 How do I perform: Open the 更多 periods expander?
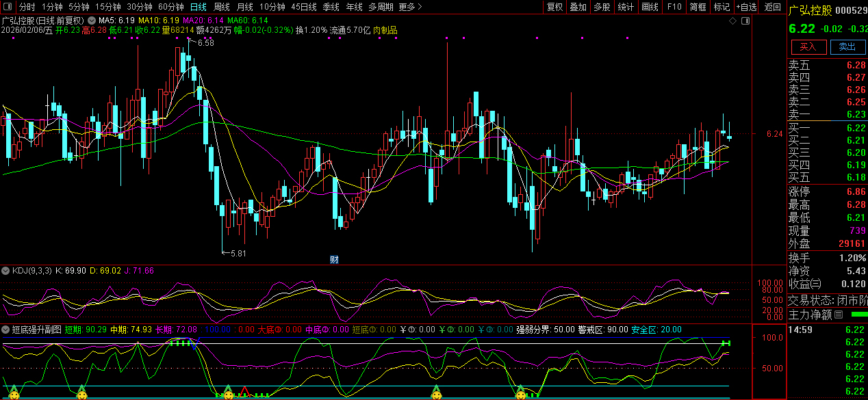(410, 7)
